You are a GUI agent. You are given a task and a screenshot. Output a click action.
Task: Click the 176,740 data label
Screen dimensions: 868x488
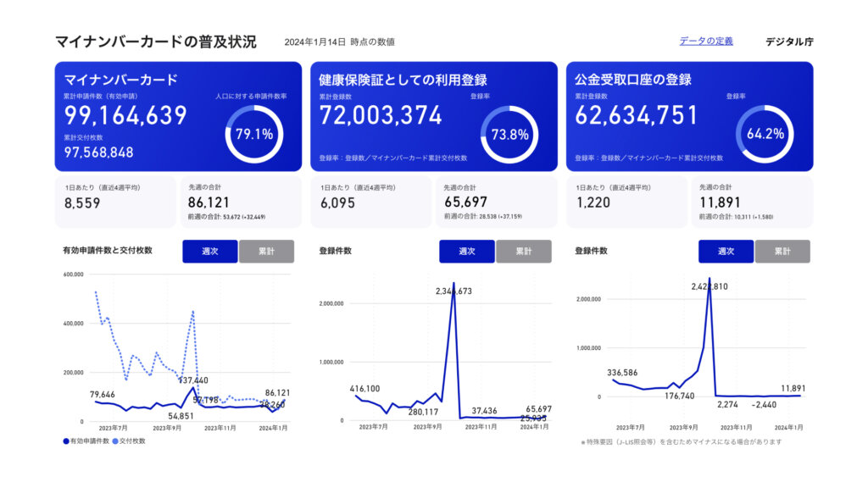679,396
